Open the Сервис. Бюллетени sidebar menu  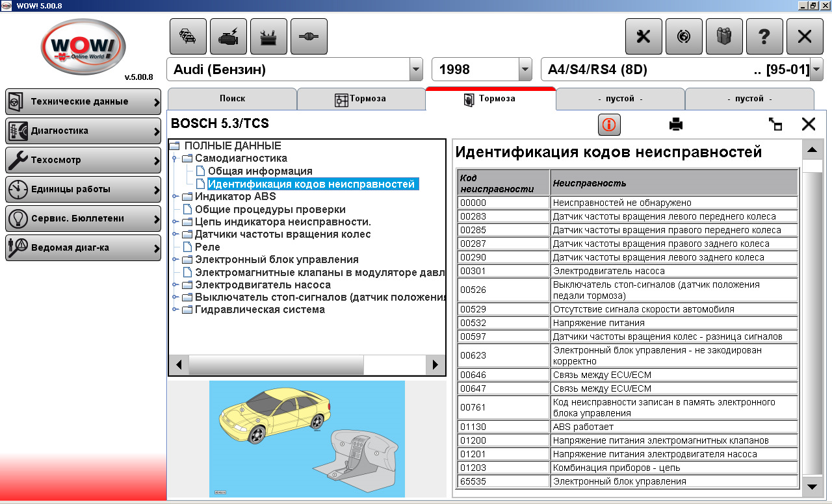point(83,219)
